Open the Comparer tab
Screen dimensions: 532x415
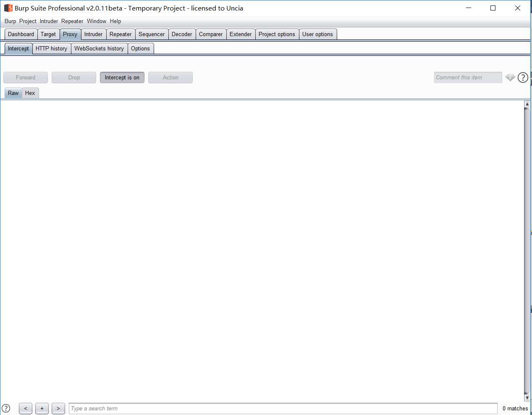211,34
